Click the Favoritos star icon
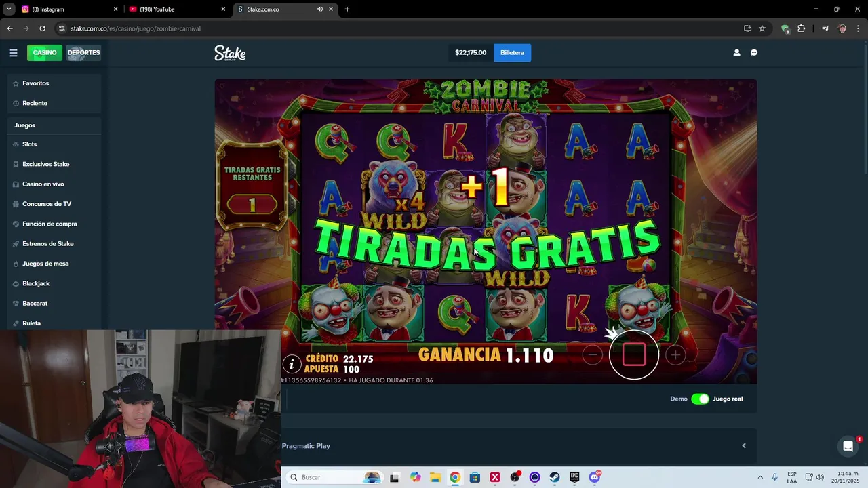The height and width of the screenshot is (488, 868). click(x=16, y=83)
